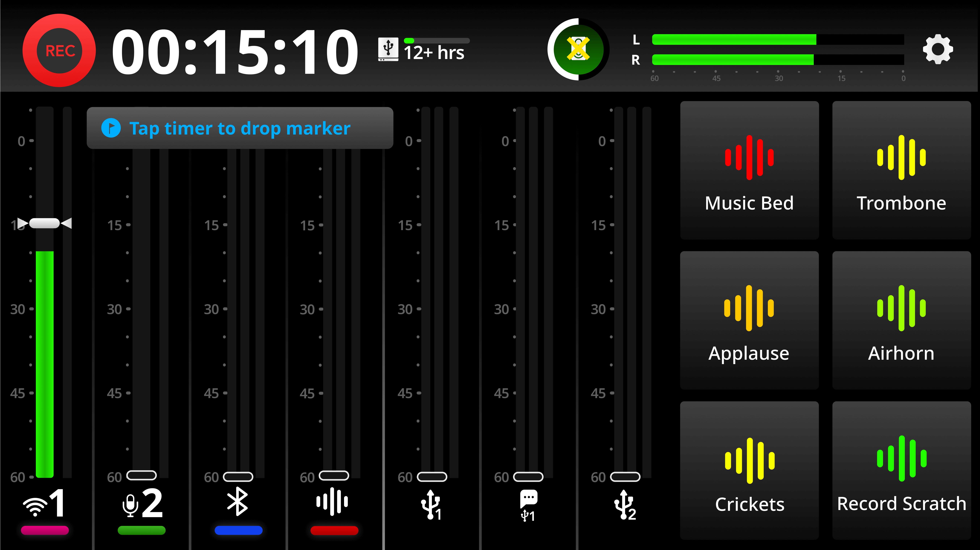Trigger the Record Scratch pad
This screenshot has height=550, width=980.
tap(901, 470)
